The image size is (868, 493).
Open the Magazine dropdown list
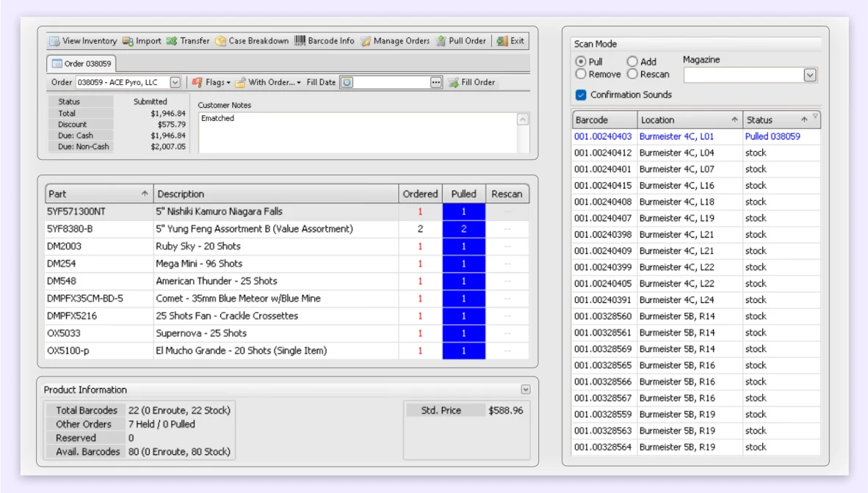click(x=809, y=75)
